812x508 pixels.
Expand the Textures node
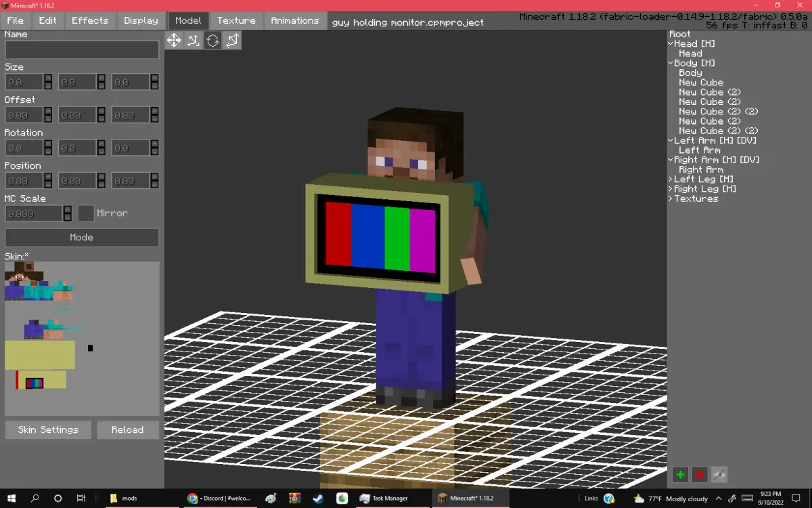[x=671, y=198]
